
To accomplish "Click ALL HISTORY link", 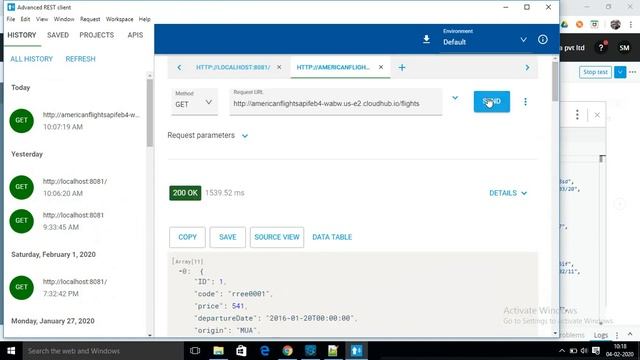I will coord(31,59).
